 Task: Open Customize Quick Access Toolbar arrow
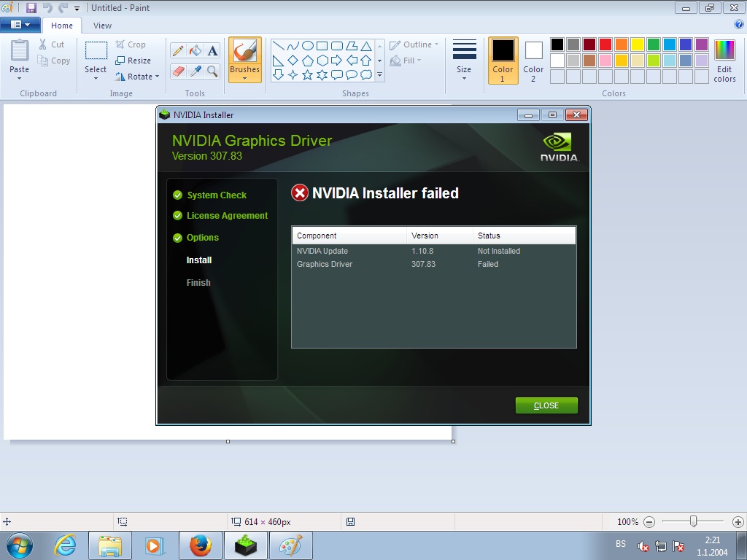(77, 9)
